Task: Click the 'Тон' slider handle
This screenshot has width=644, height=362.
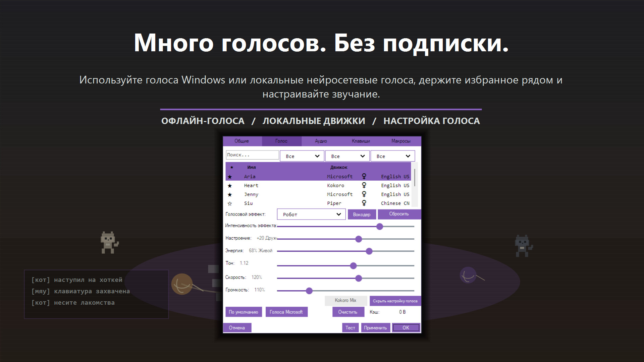Action: point(353,266)
